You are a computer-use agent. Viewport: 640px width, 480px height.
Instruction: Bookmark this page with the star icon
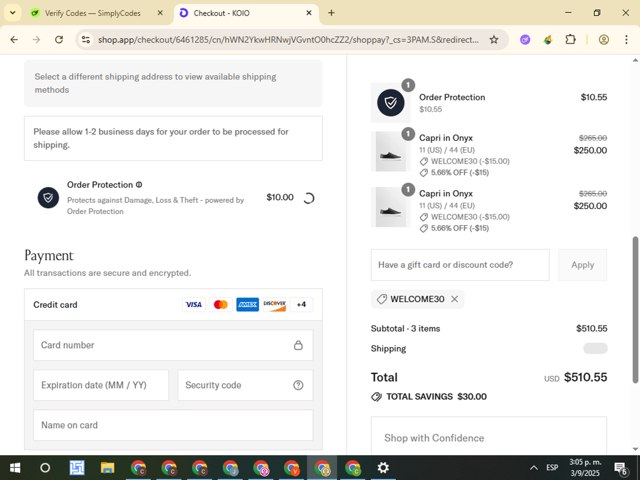[494, 40]
